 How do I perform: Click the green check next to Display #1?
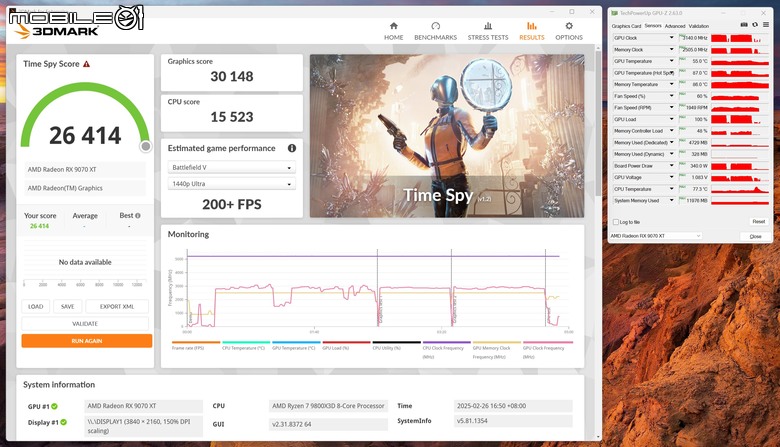pyautogui.click(x=64, y=422)
